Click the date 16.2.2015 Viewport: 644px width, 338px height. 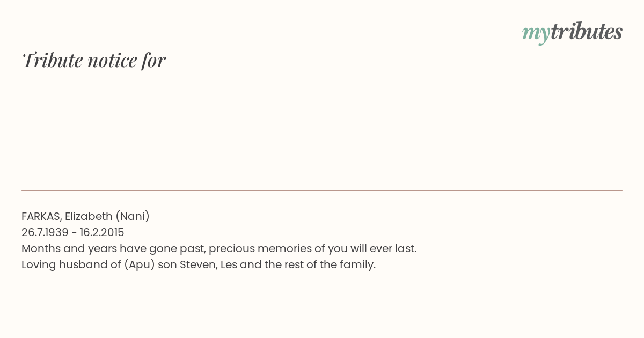coord(102,232)
